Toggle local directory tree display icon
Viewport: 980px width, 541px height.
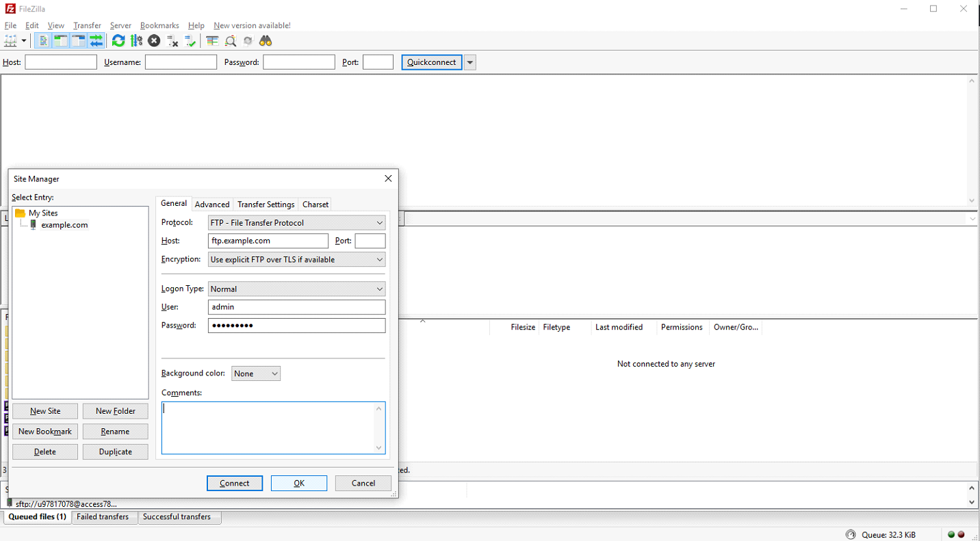click(60, 41)
